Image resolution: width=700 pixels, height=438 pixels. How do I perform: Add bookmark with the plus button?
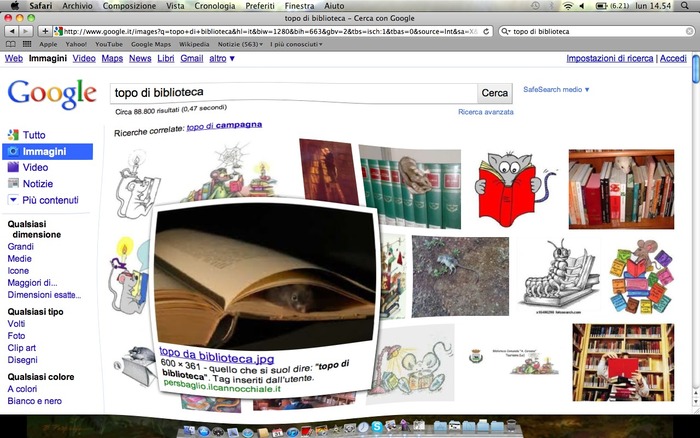tap(45, 31)
